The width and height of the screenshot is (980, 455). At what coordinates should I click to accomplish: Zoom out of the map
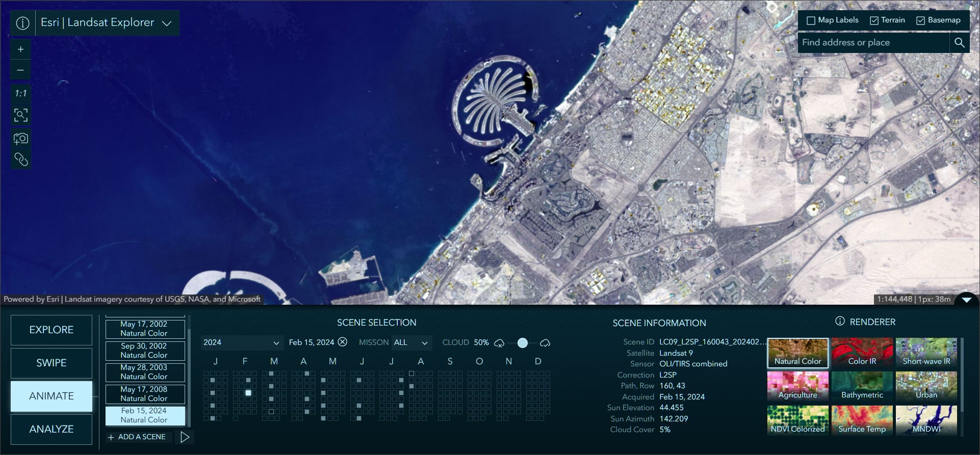pyautogui.click(x=20, y=70)
